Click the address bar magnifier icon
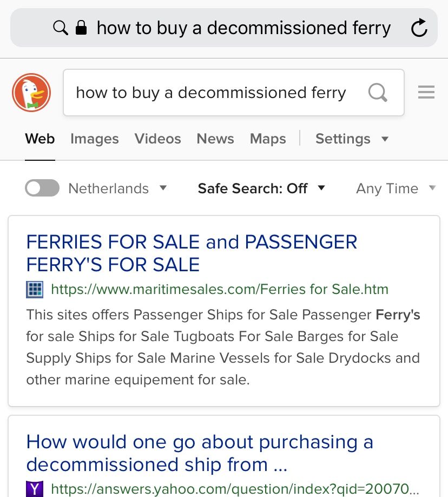Image resolution: width=448 pixels, height=497 pixels. 61,28
